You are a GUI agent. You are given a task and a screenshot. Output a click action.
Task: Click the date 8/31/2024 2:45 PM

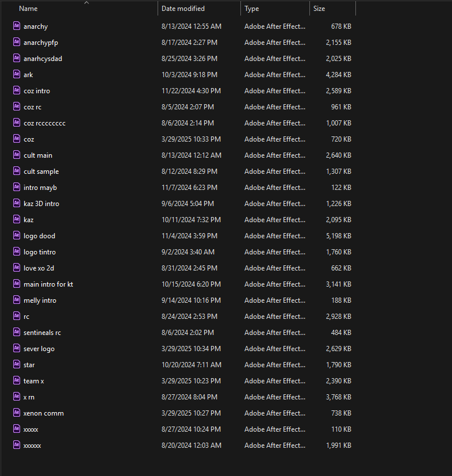click(x=189, y=268)
